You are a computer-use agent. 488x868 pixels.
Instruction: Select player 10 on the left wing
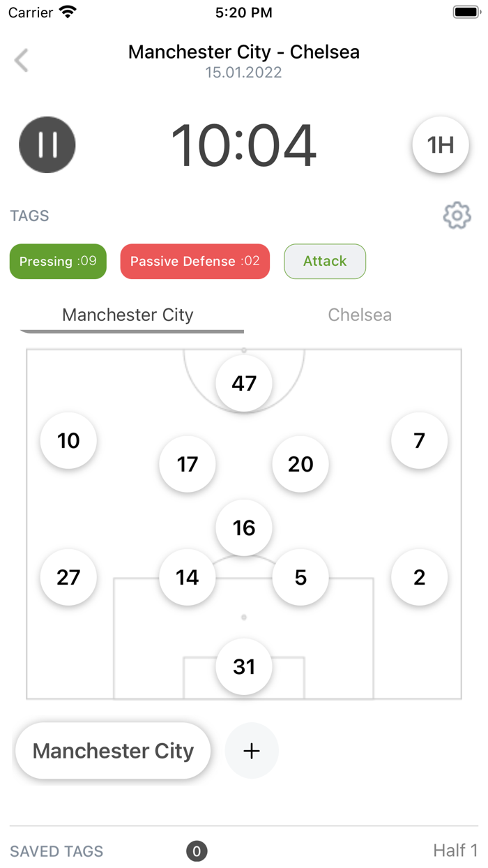pyautogui.click(x=68, y=440)
